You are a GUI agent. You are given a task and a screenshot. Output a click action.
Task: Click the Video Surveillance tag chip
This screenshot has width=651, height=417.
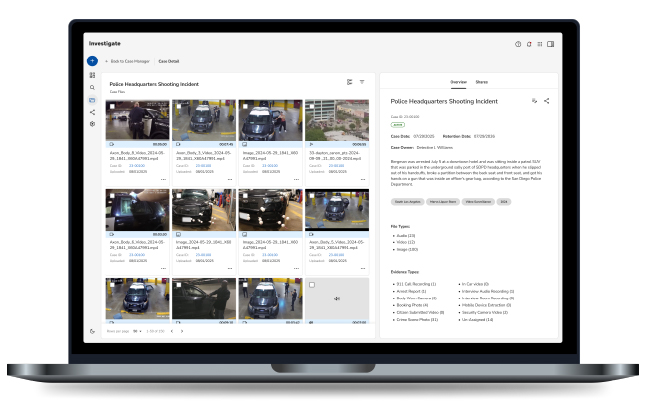478,201
